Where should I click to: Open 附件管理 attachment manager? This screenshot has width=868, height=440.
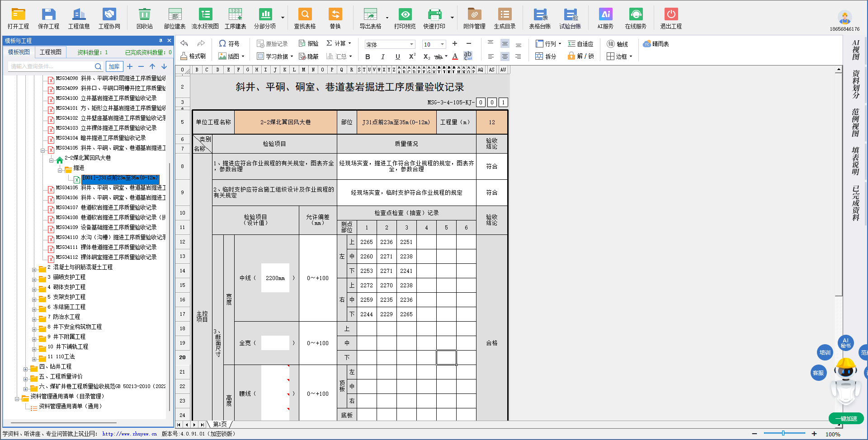pyautogui.click(x=474, y=19)
